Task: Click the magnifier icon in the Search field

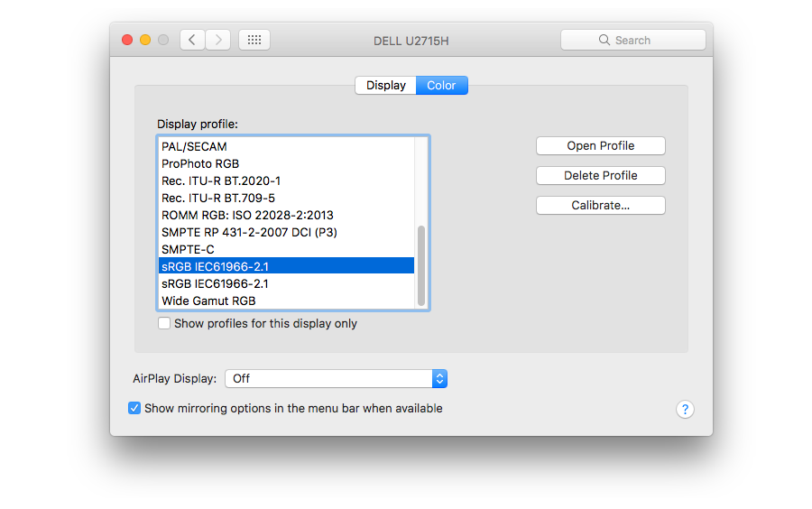Action: pos(604,40)
